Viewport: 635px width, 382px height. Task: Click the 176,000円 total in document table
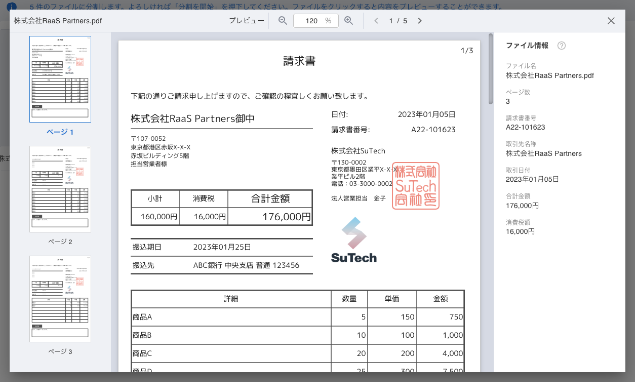pyautogui.click(x=286, y=217)
